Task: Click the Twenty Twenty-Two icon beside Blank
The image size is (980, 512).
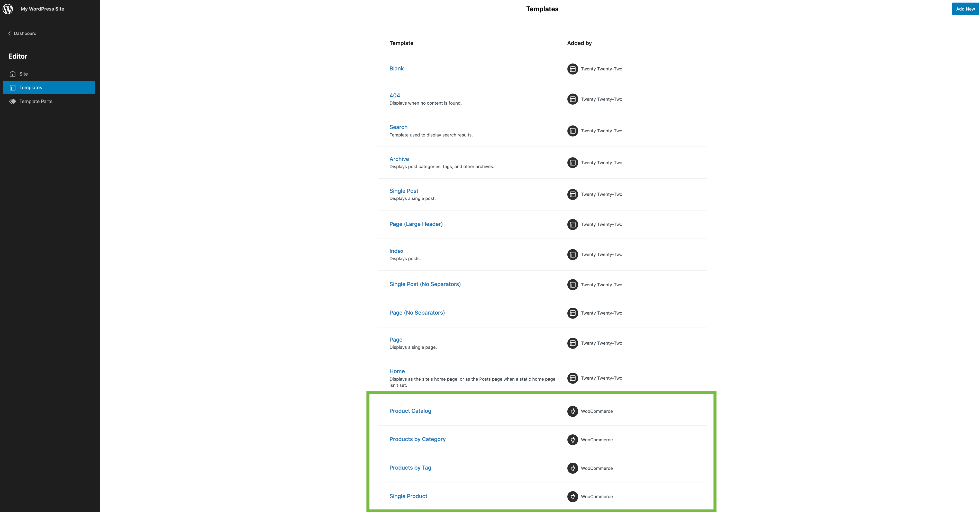Action: tap(573, 69)
